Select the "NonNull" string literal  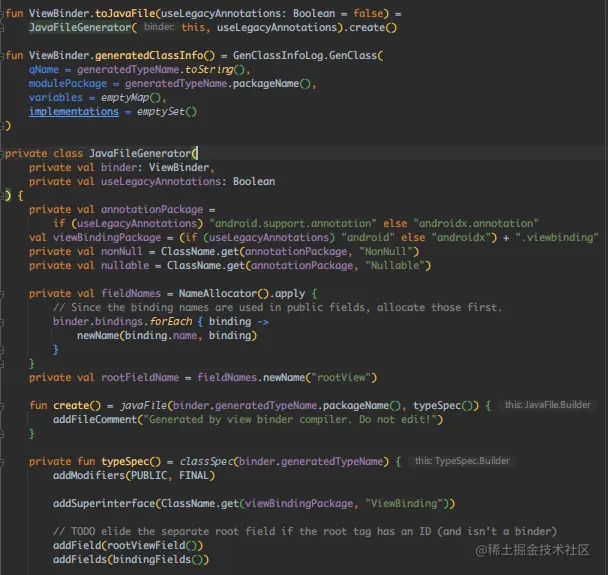click(x=386, y=251)
